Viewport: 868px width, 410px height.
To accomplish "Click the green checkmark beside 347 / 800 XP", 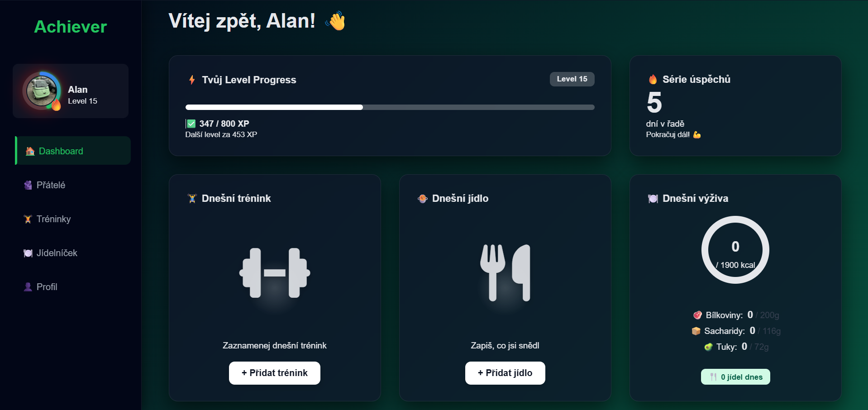I will pyautogui.click(x=191, y=124).
